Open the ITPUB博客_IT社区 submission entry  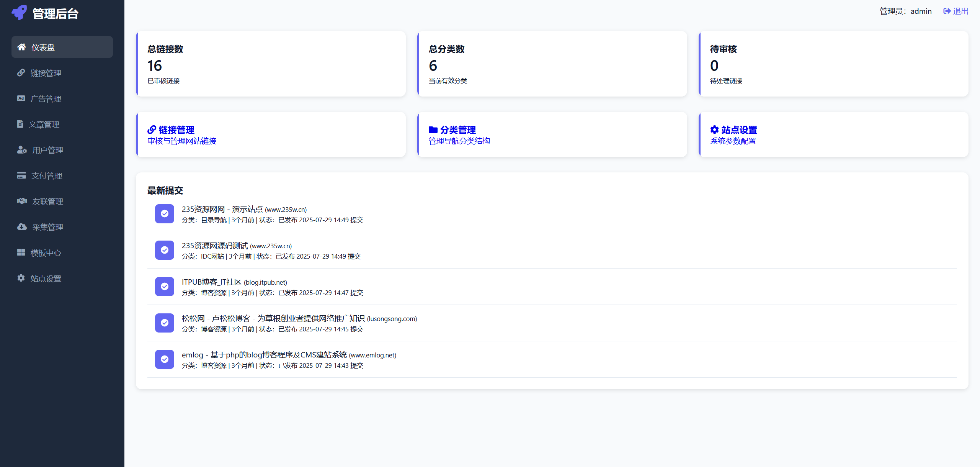click(234, 282)
